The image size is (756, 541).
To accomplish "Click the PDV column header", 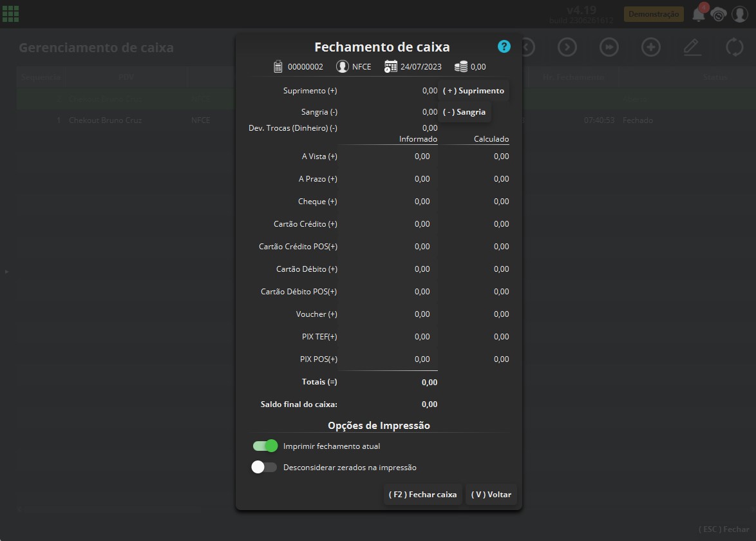I will 126,77.
